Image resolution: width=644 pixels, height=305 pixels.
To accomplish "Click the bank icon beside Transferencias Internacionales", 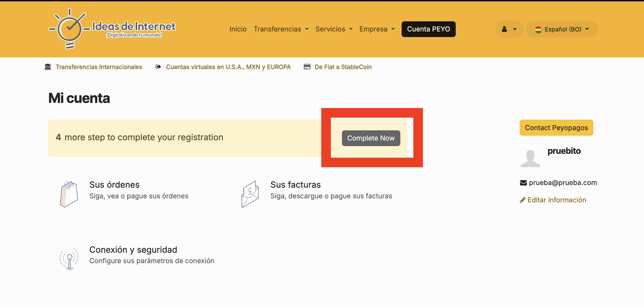I will pos(48,67).
